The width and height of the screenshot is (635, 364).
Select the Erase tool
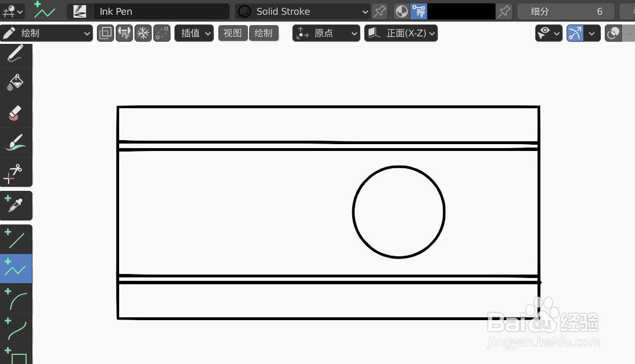tap(16, 113)
